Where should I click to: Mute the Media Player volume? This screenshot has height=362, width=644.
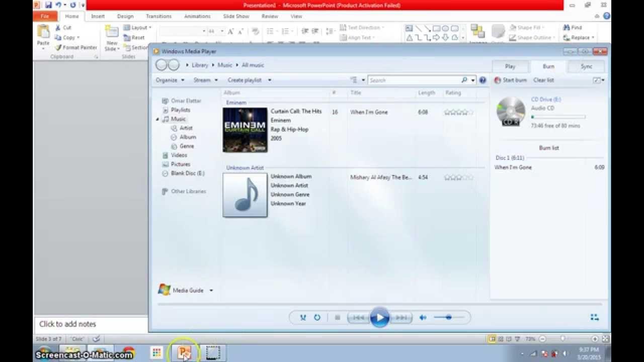coord(423,318)
